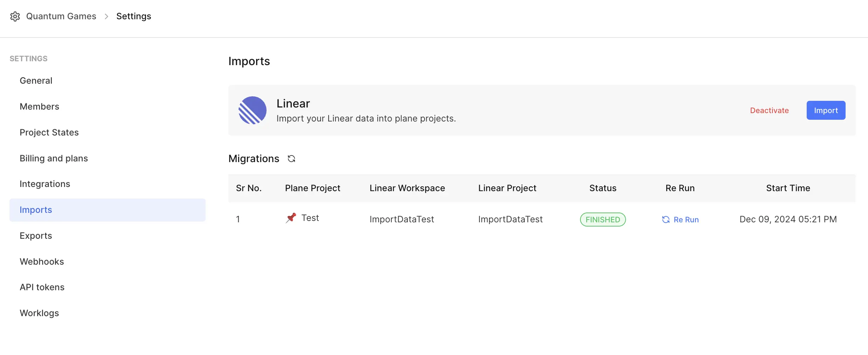Click the Sr No. column header
Viewport: 868px width, 355px height.
coord(249,188)
